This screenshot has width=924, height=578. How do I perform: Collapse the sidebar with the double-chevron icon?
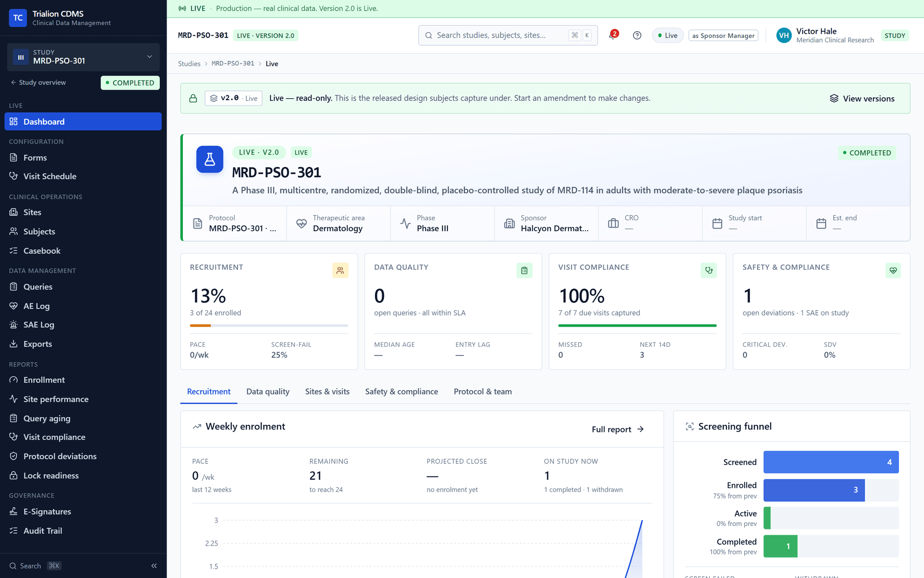(x=154, y=565)
